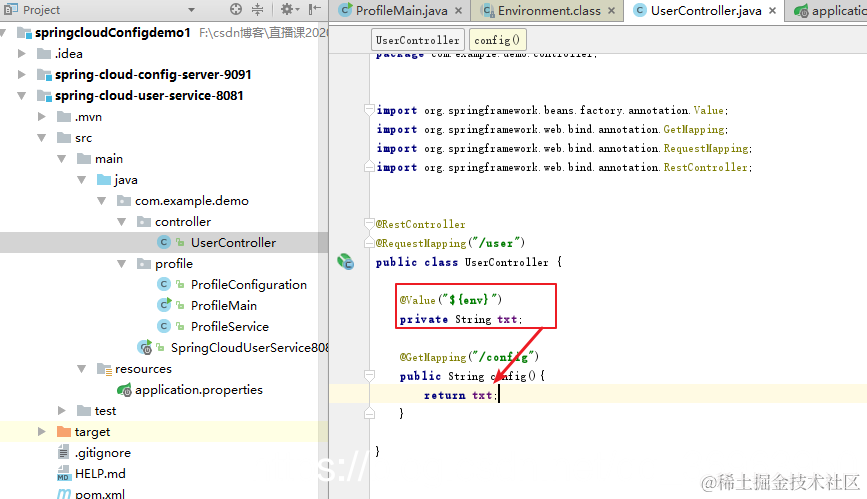This screenshot has height=499, width=867.
Task: Switch to the ProfileMain.java tab
Action: [401, 11]
